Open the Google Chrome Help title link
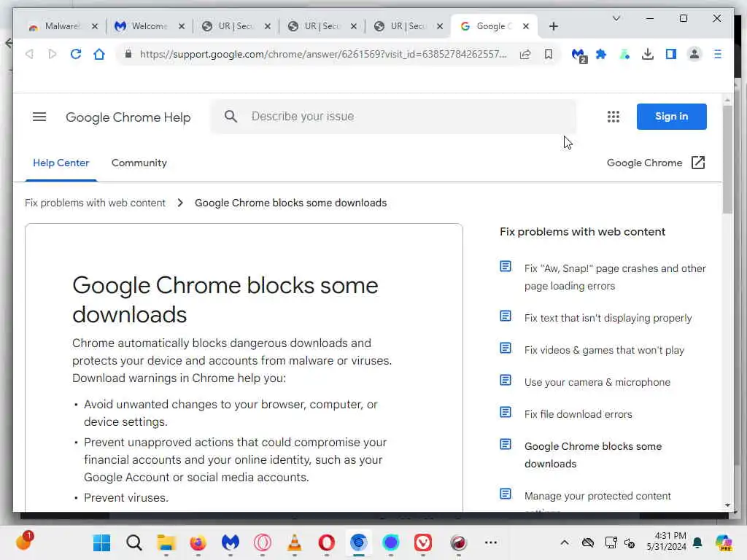The height and width of the screenshot is (560, 747). (x=128, y=117)
